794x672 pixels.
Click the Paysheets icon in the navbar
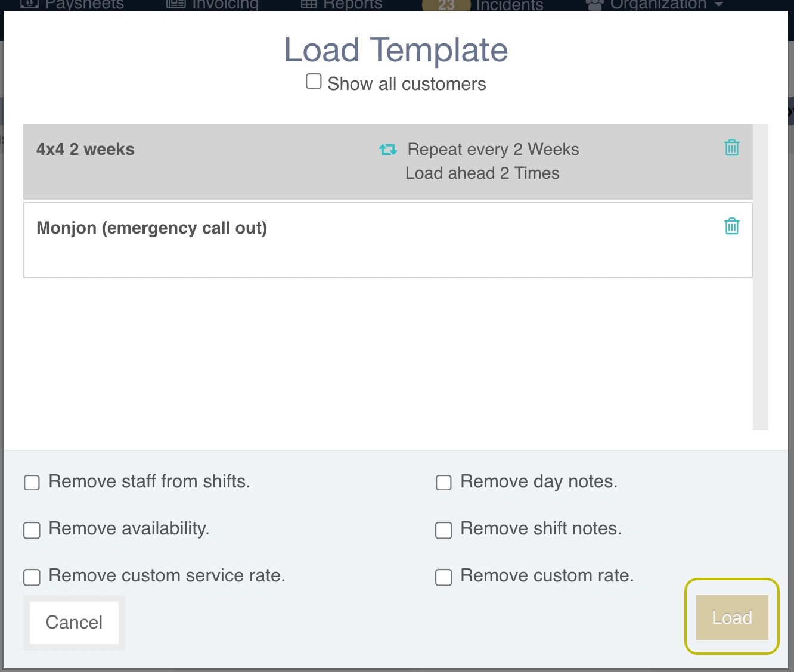(29, 5)
